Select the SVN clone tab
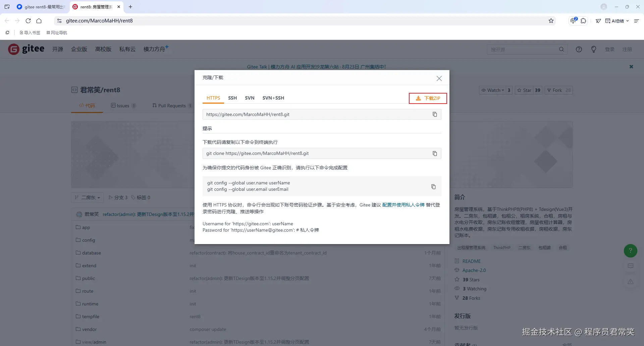The height and width of the screenshot is (346, 644). click(x=250, y=98)
